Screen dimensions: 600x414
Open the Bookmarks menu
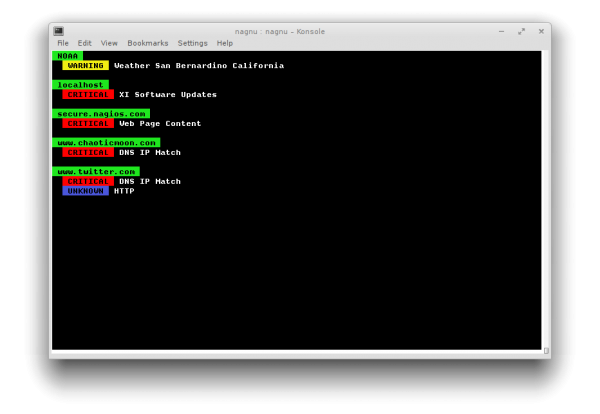148,43
